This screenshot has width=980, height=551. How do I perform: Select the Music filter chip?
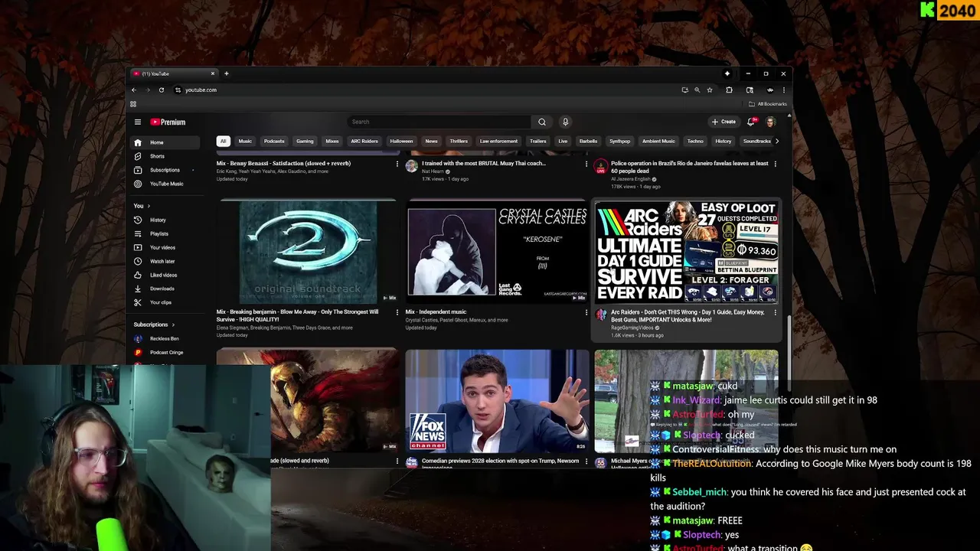[245, 141]
